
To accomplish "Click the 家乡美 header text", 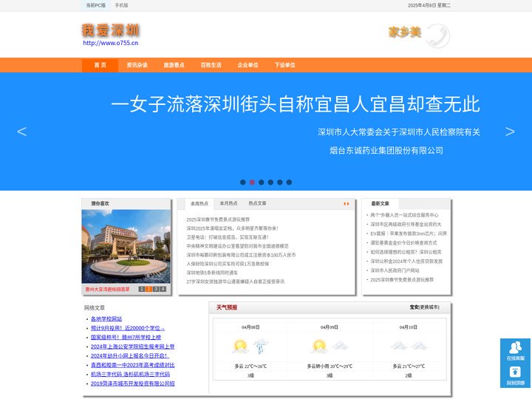I will click(x=405, y=33).
